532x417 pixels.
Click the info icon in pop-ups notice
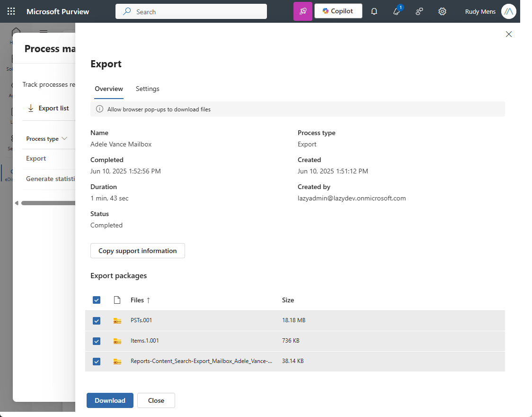[x=99, y=109]
